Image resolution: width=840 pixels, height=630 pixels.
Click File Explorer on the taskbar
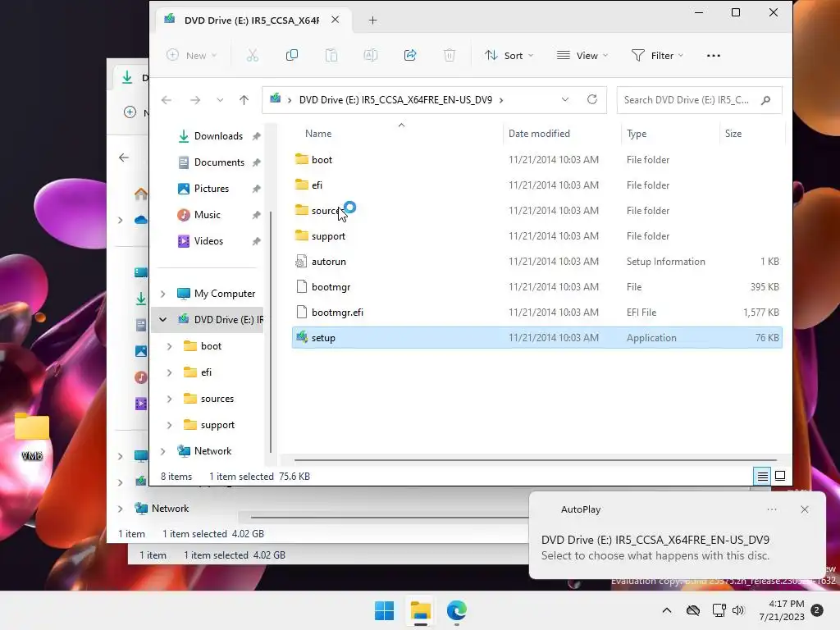[421, 610]
